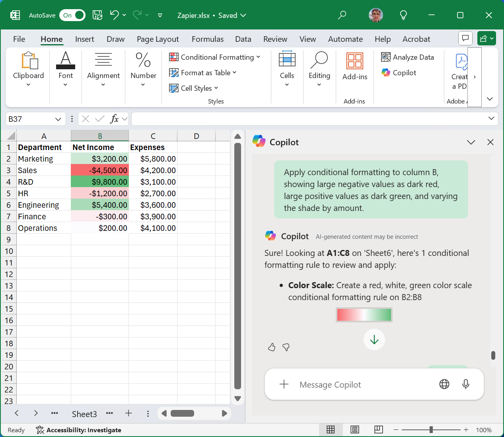Click Analyze Data in the ribbon
504x437 pixels.
click(408, 57)
